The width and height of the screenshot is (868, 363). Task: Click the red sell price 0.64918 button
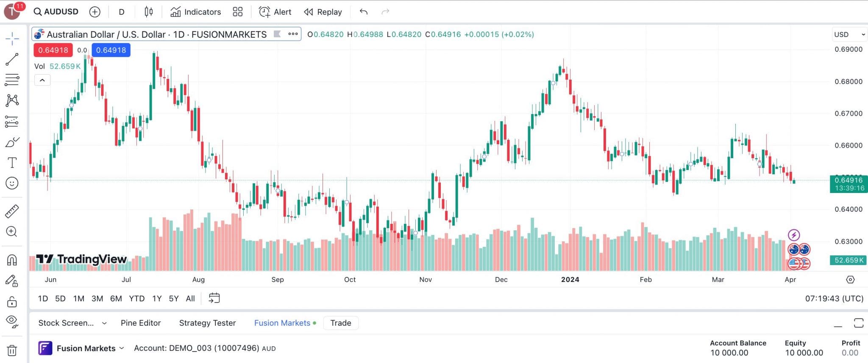pos(53,50)
